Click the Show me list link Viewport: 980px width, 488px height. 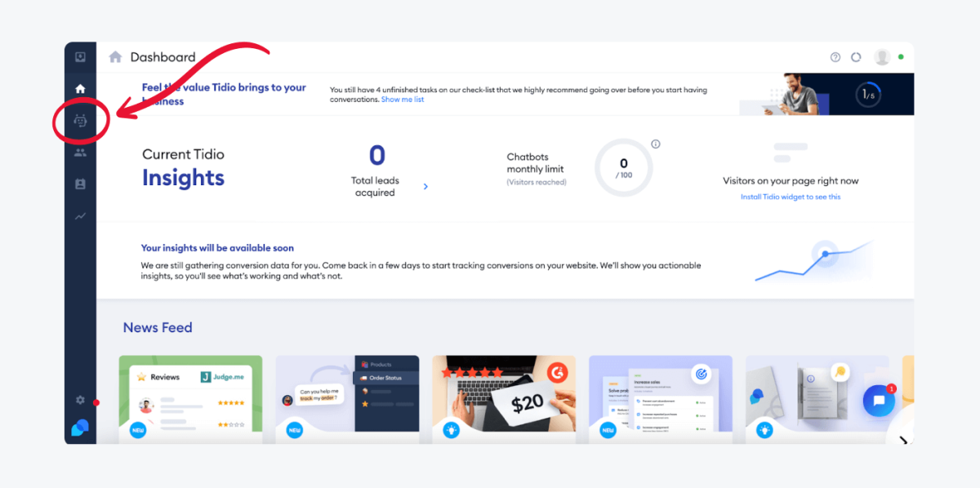coord(403,100)
